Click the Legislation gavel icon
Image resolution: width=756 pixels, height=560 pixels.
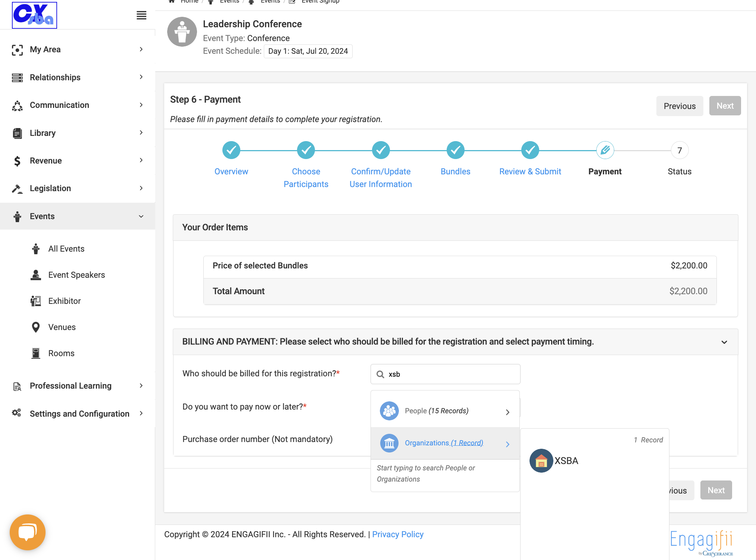point(17,189)
